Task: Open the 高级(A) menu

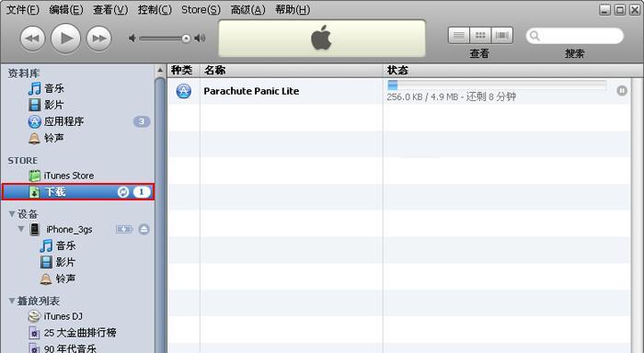Action: point(247,9)
